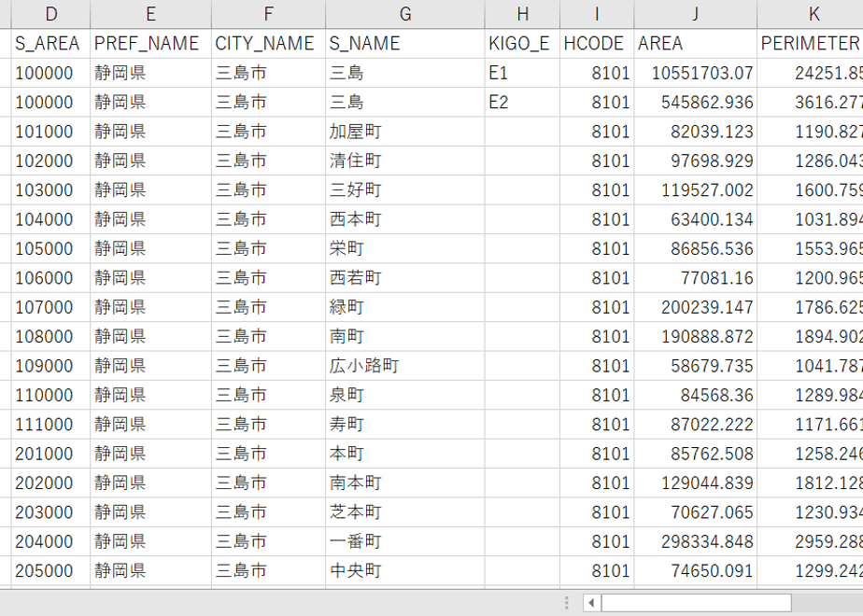Click the horizontal scrollbar track

coord(828,603)
